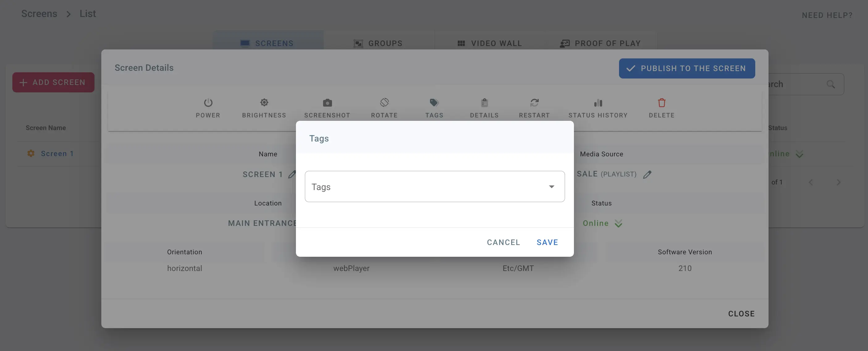This screenshot has width=868, height=351.
Task: Open the Video Wall tab
Action: [490, 43]
